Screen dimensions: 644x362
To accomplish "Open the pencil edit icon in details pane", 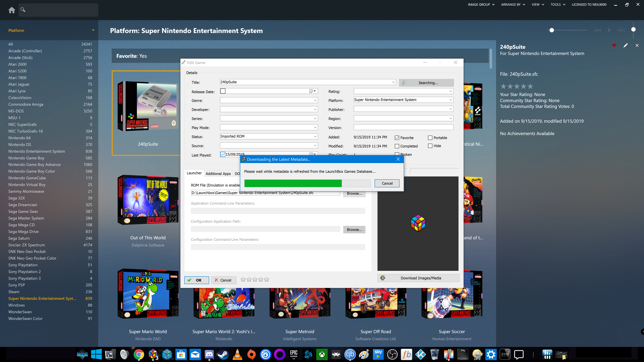I will click(x=626, y=45).
